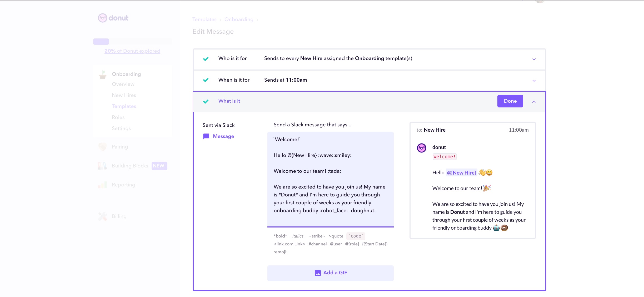The width and height of the screenshot is (644, 297).
Task: Click the wave and smiley emojis in preview
Action: click(x=486, y=172)
